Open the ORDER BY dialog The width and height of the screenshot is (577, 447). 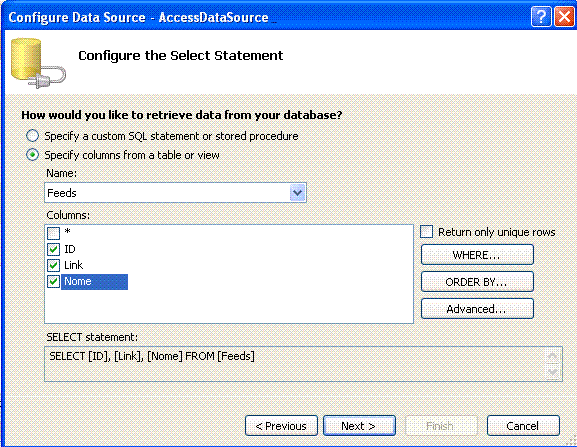[x=477, y=282]
